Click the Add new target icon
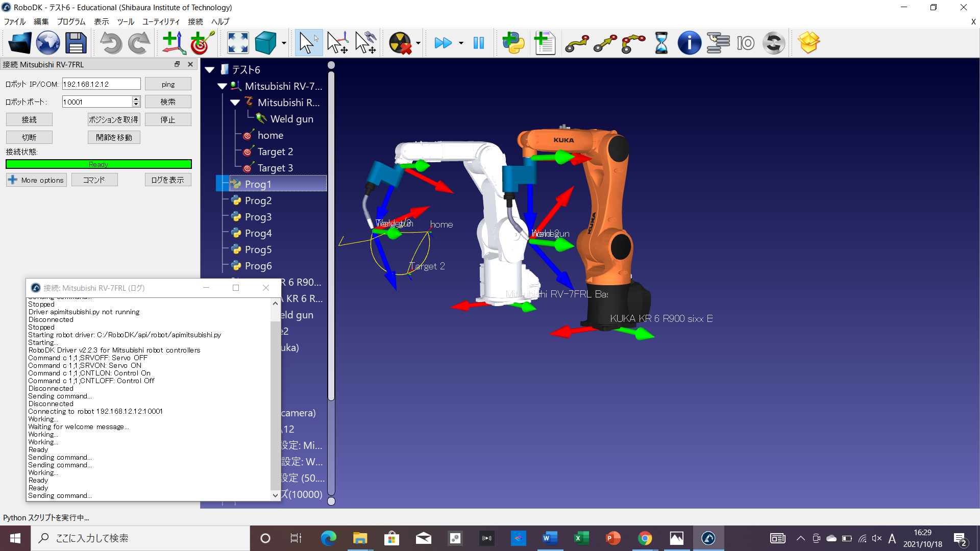This screenshot has width=980, height=551. pyautogui.click(x=202, y=43)
